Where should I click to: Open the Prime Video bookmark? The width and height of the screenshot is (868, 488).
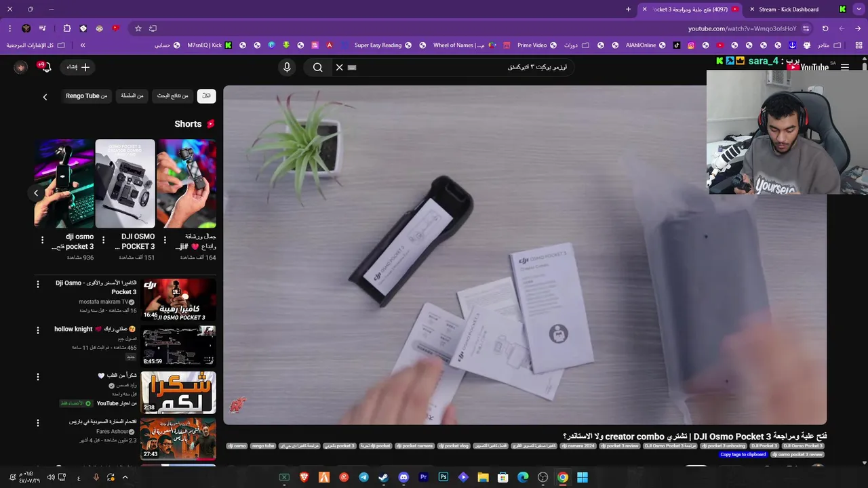pos(537,45)
